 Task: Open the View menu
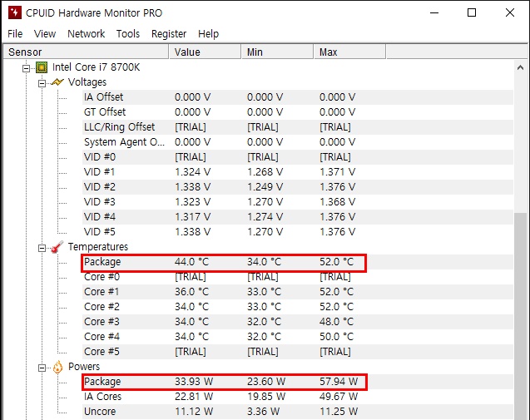pos(45,34)
